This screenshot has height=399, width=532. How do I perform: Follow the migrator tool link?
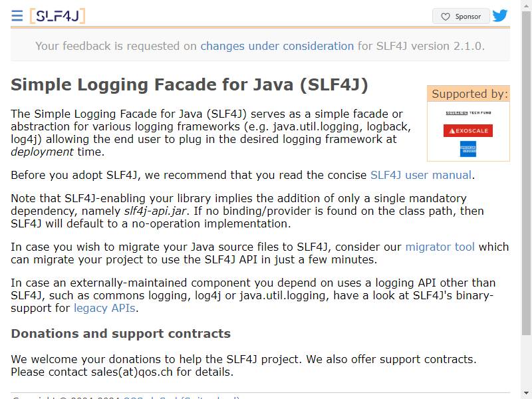coord(440,247)
